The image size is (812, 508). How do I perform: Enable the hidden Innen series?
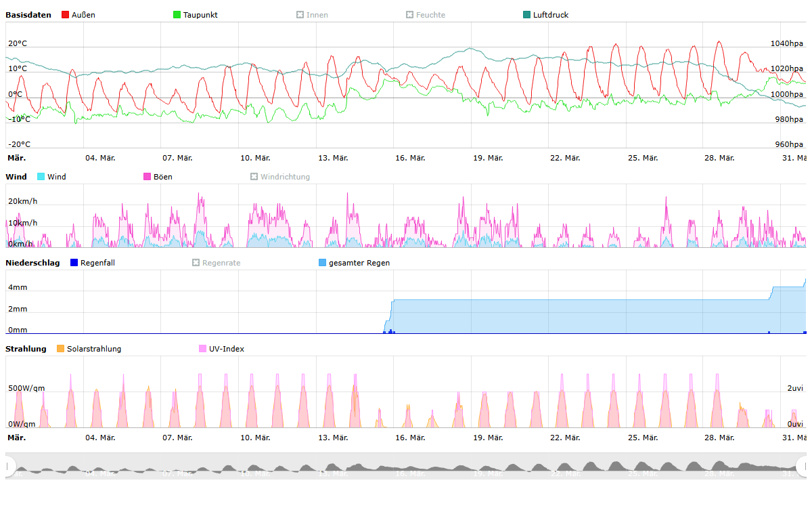click(300, 15)
